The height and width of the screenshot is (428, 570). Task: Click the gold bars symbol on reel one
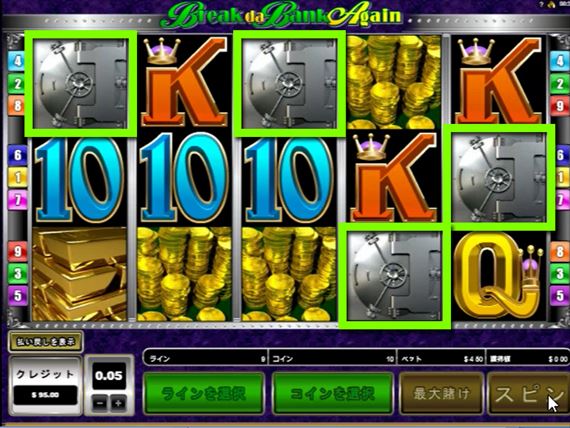pos(80,273)
